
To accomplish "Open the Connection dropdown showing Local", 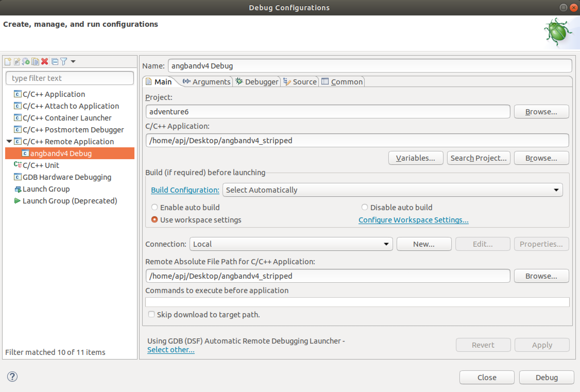I will (291, 244).
